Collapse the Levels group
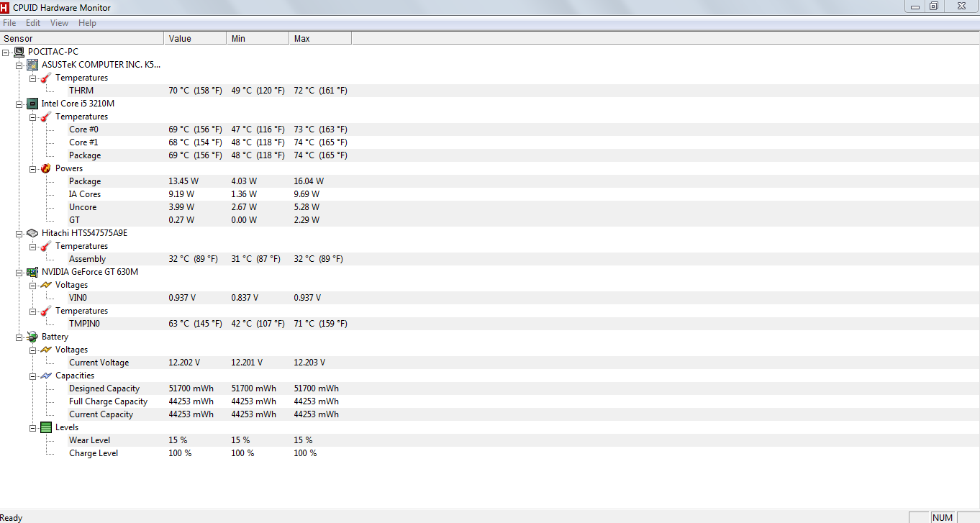 pos(33,427)
